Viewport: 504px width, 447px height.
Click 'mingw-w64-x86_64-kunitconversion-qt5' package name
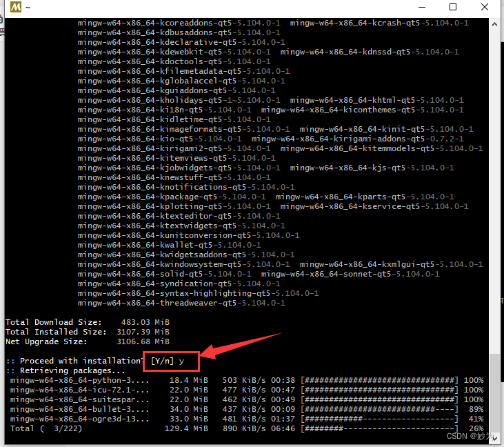[164, 235]
